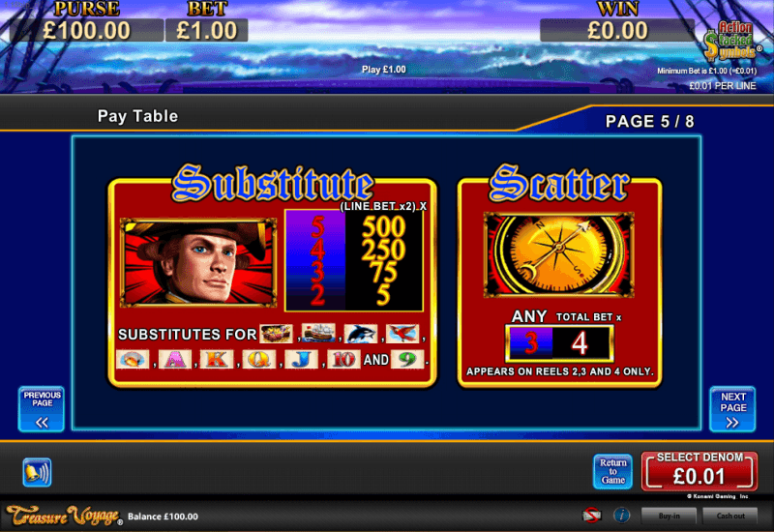
Task: Open the blue info icon
Action: coord(621,516)
